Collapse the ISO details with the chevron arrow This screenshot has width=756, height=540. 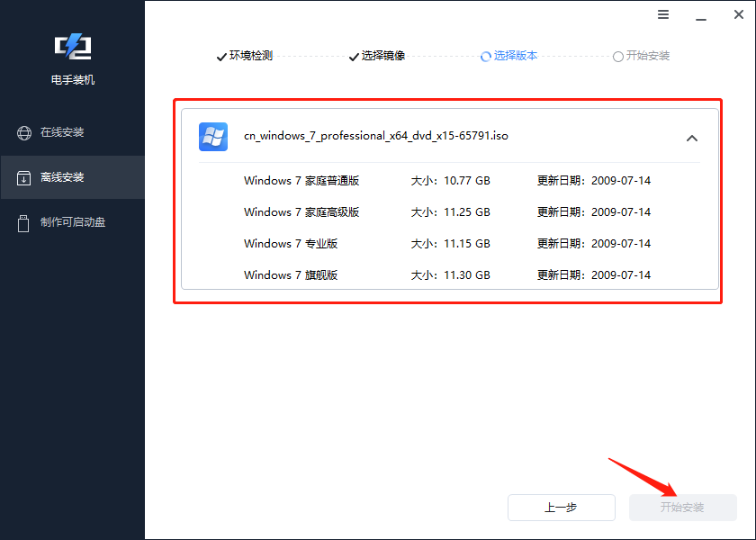tap(692, 139)
